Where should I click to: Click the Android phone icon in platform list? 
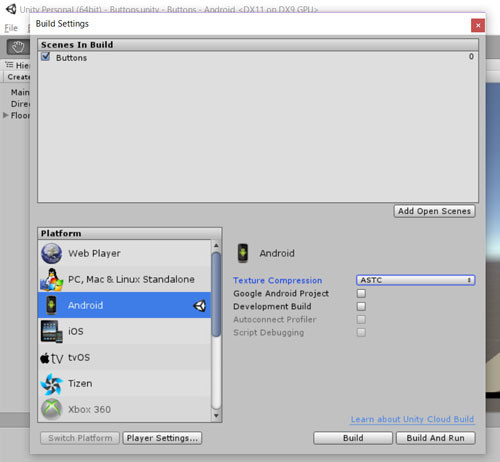pyautogui.click(x=51, y=305)
